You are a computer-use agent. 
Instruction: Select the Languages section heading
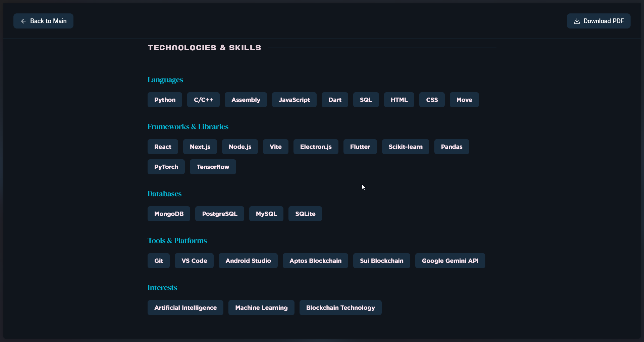165,80
